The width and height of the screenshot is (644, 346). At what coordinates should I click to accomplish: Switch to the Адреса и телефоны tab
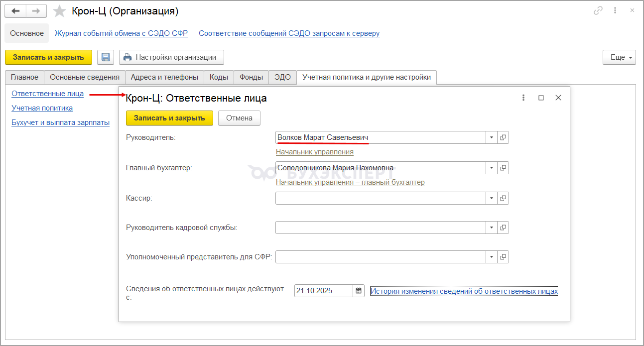(x=164, y=77)
